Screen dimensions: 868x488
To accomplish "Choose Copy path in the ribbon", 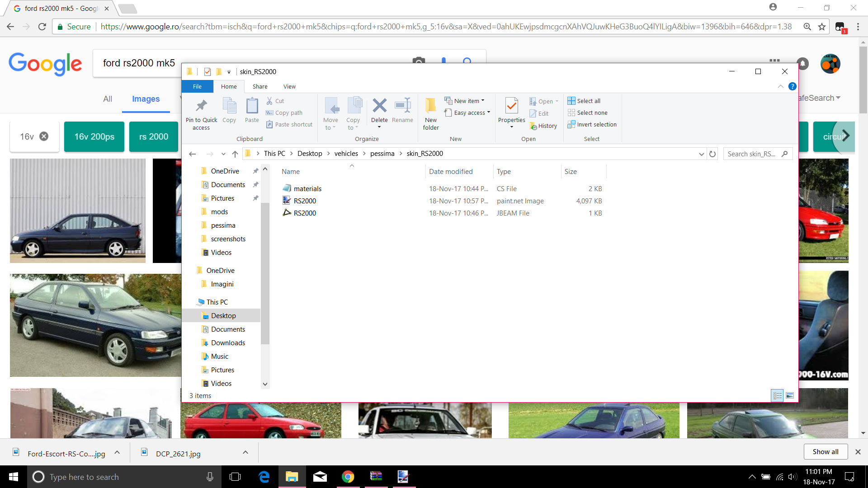I will click(284, 113).
